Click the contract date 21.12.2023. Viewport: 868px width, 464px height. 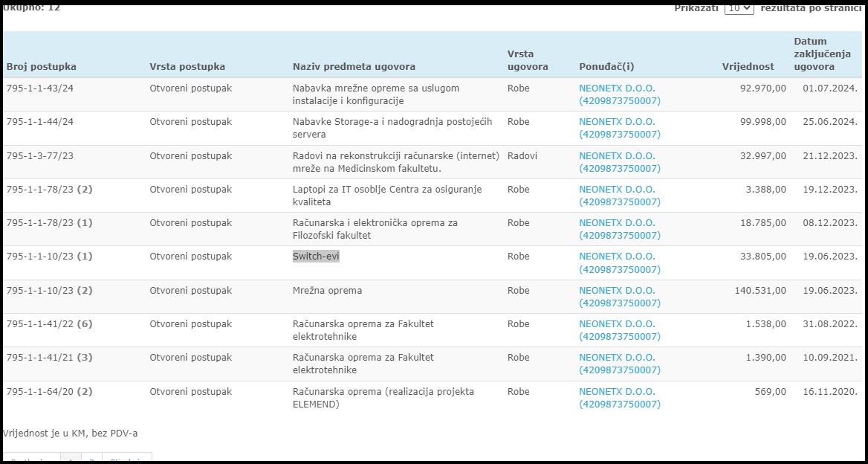pos(830,156)
